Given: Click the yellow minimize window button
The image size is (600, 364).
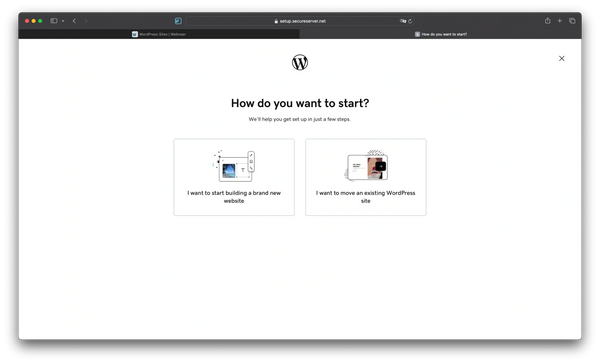Looking at the screenshot, I should click(x=33, y=21).
